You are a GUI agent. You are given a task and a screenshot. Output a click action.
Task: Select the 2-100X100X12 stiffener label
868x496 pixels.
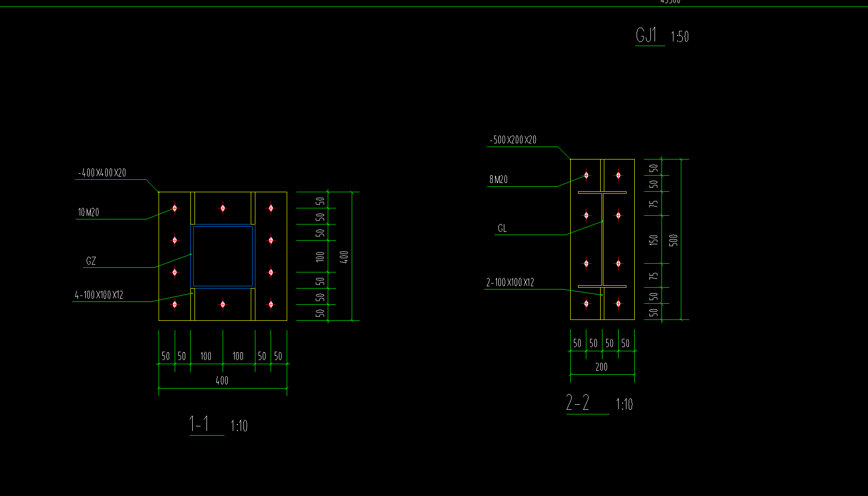coord(510,283)
